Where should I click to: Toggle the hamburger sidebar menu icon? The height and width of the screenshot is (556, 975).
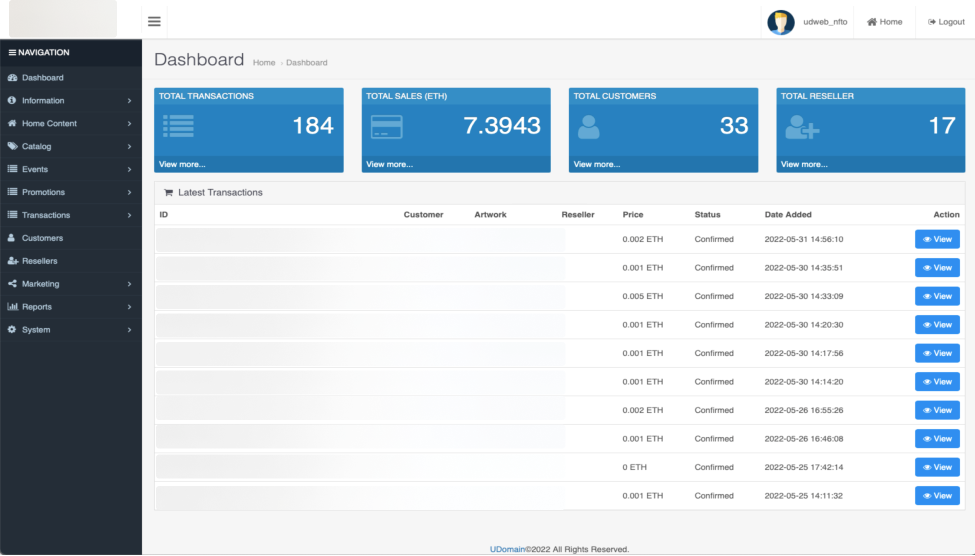[x=154, y=21]
